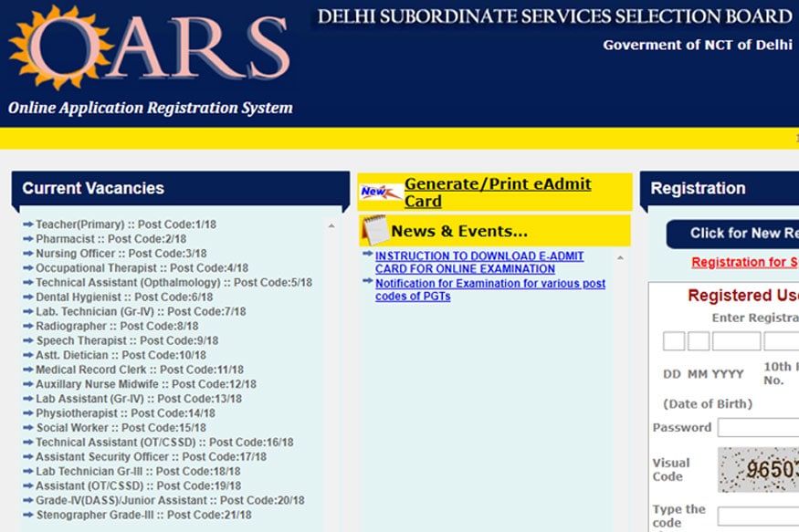Click arrow icon beside Pharmacist vacancy
This screenshot has width=799, height=532.
click(28, 239)
